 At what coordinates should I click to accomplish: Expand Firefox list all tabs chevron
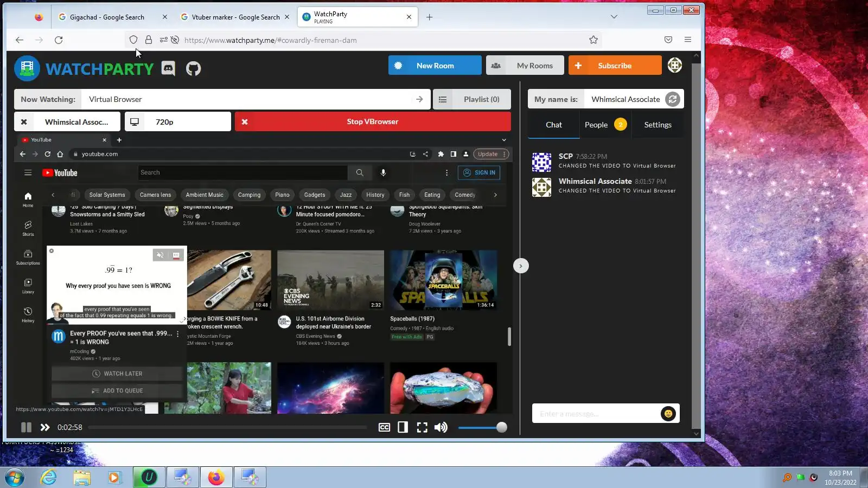[614, 17]
